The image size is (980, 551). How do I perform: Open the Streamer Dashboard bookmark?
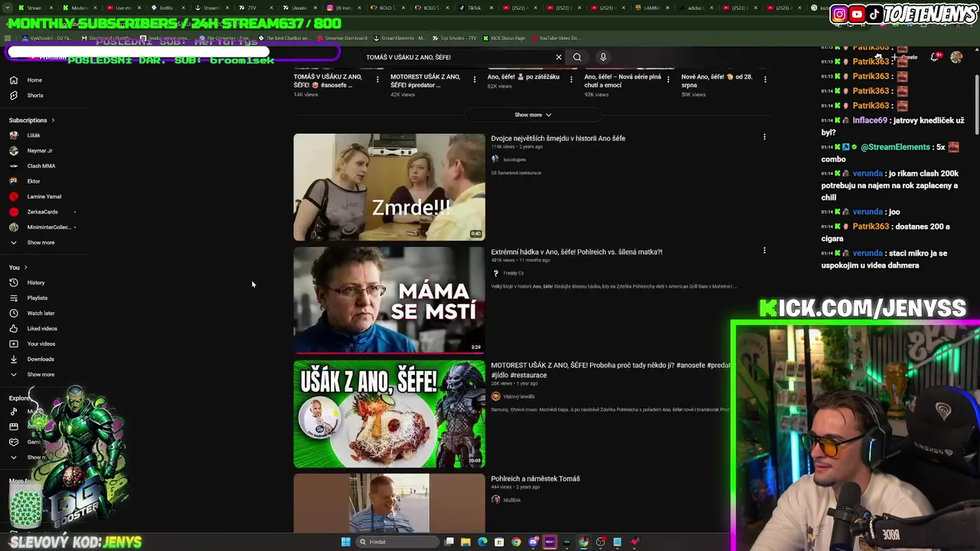point(341,37)
